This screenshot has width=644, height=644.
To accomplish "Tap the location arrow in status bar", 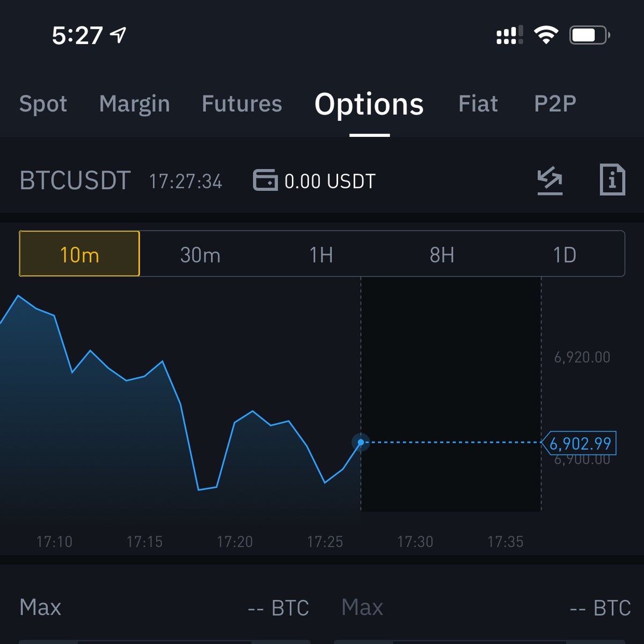I will (x=118, y=35).
